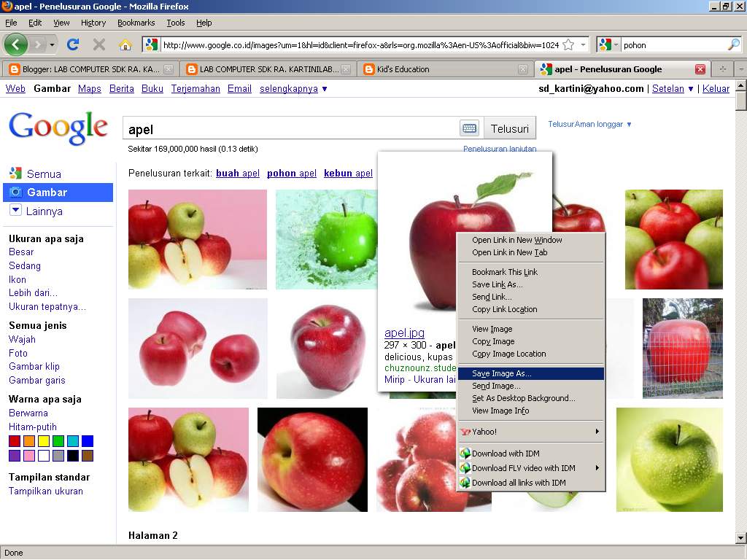This screenshot has height=560, width=747.
Task: Open the TelusurAman longgar dropdown
Action: (589, 124)
